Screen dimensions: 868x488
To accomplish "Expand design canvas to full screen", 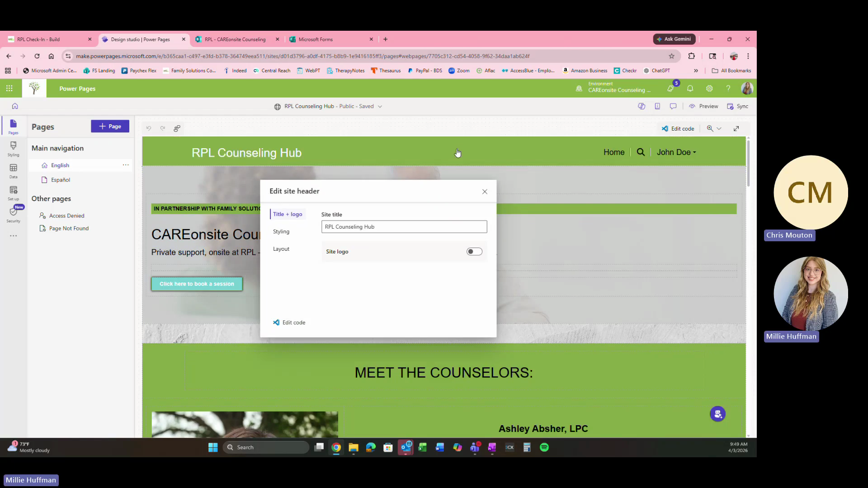I will pos(736,128).
